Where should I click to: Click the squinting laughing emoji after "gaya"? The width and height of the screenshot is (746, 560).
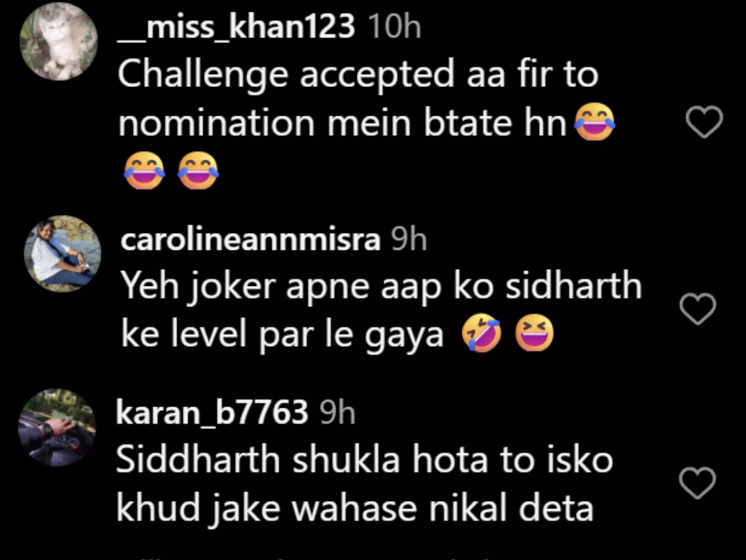click(533, 337)
